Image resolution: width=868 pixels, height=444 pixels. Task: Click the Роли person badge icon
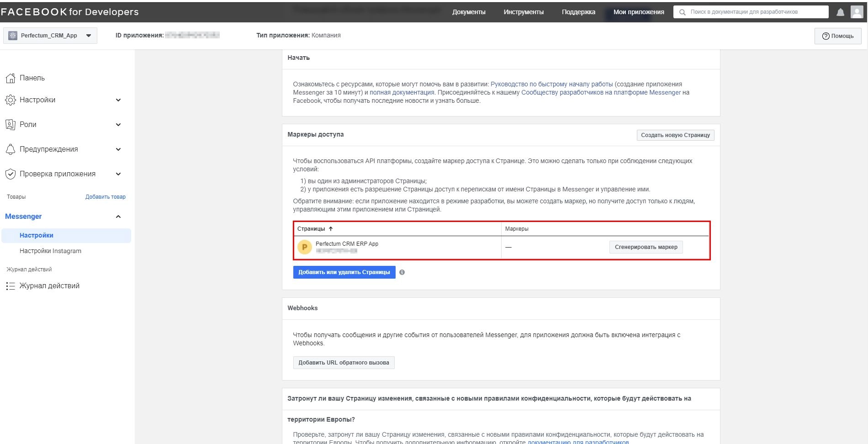(10, 124)
